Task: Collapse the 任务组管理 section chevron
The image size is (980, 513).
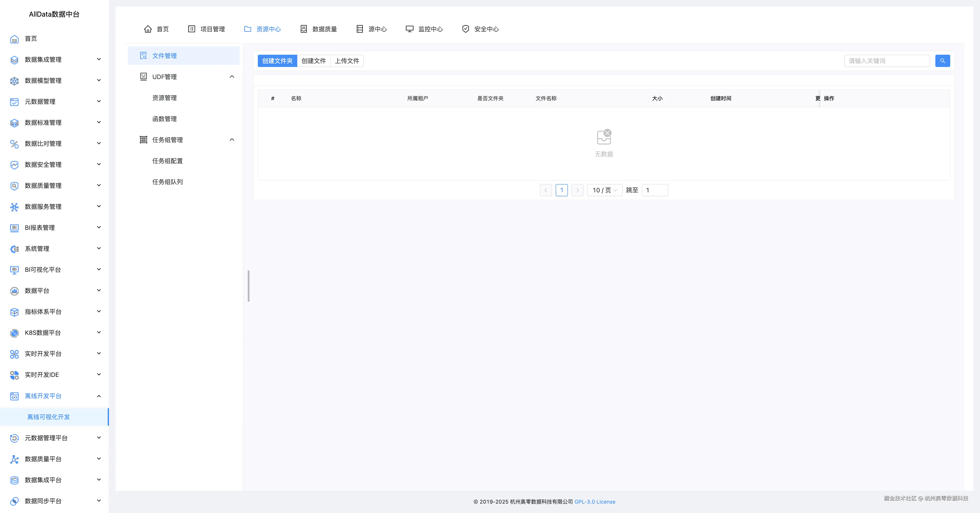Action: (x=232, y=140)
